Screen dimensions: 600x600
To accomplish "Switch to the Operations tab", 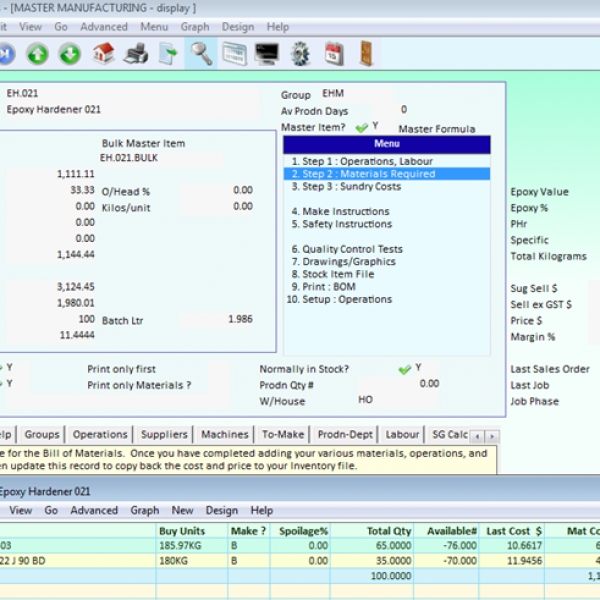I will click(99, 435).
